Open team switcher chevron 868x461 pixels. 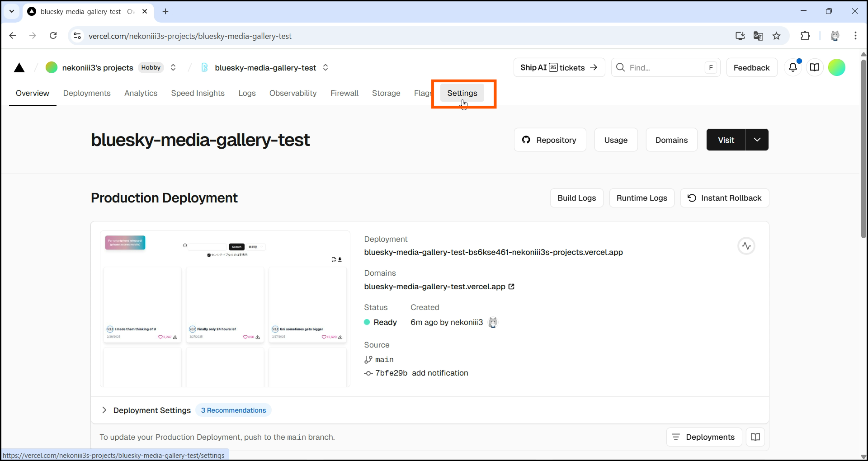[173, 68]
